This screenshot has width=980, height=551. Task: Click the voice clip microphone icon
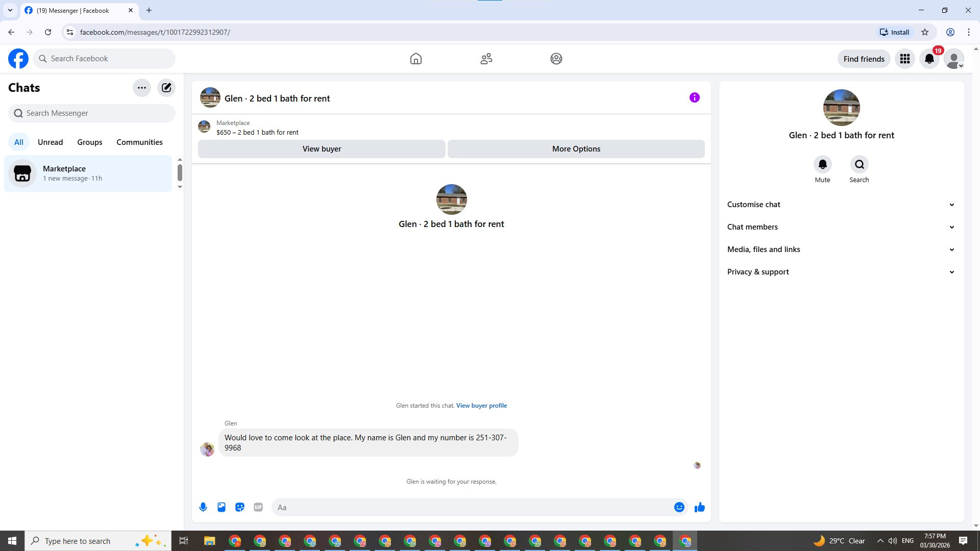(203, 507)
